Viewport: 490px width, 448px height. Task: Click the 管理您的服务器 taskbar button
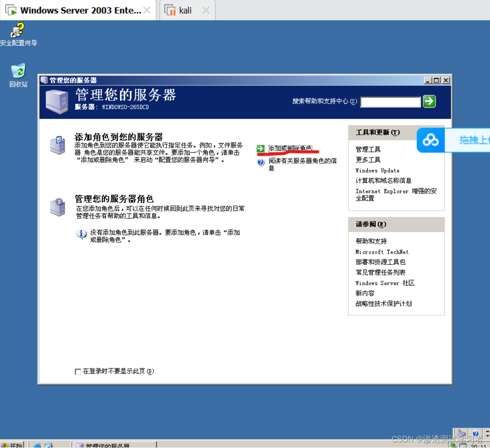pos(115,445)
